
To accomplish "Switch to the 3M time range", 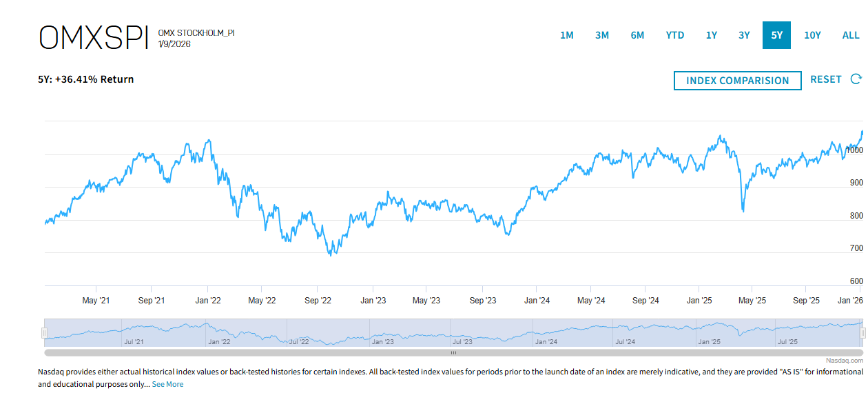I will click(602, 35).
